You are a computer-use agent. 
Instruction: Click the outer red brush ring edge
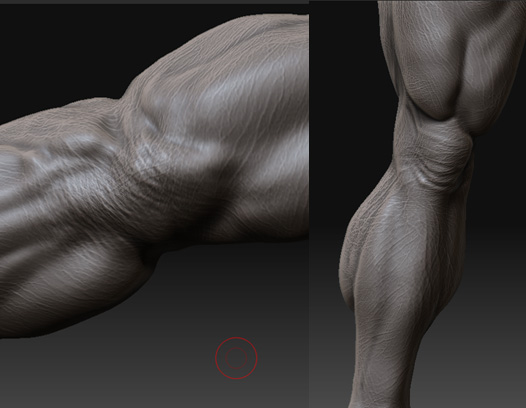pos(236,338)
